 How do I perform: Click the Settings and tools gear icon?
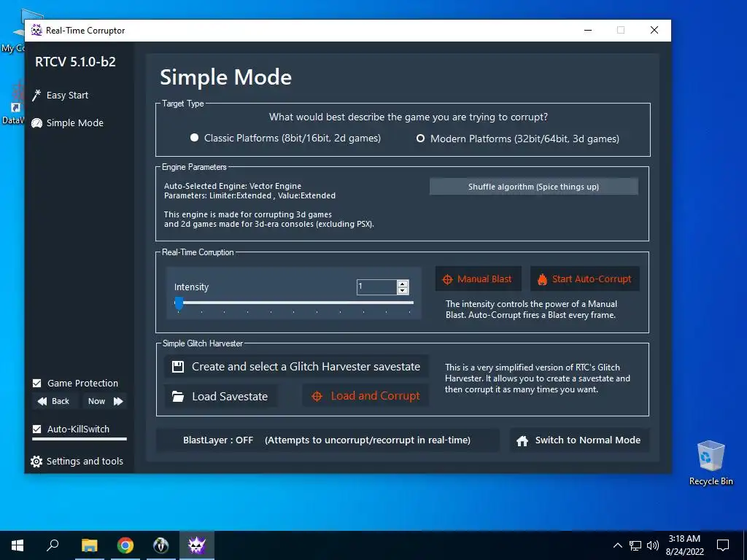click(x=36, y=462)
